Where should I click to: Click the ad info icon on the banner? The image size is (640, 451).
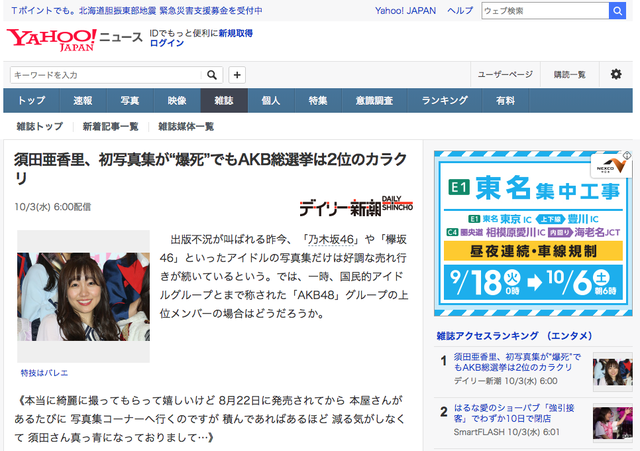pyautogui.click(x=627, y=156)
